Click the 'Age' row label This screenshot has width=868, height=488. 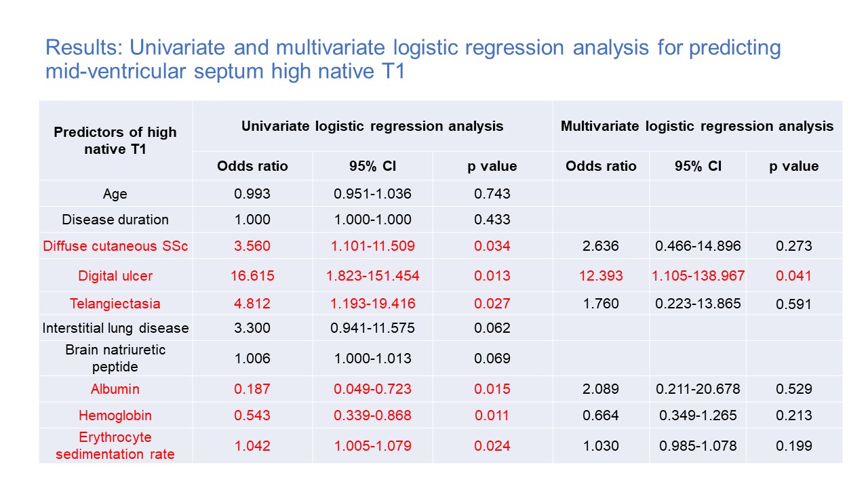point(115,194)
